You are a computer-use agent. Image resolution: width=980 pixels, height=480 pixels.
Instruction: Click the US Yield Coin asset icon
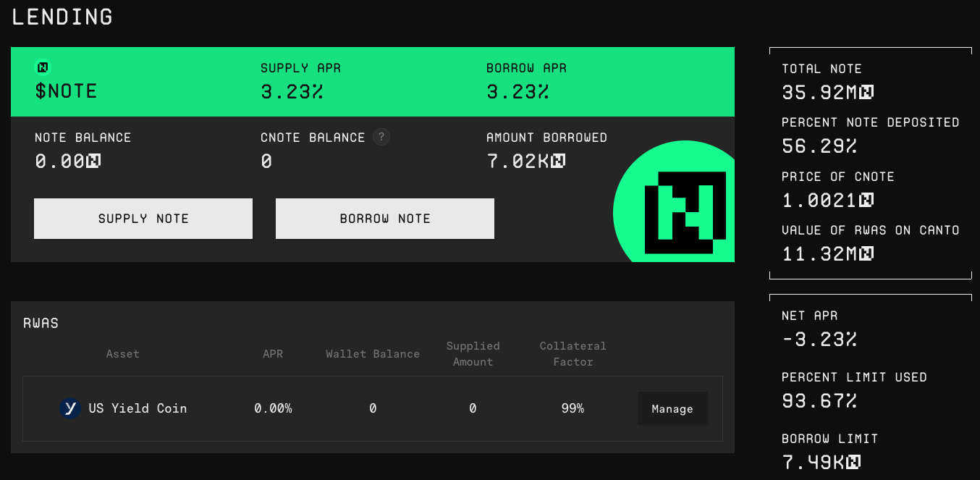(69, 408)
